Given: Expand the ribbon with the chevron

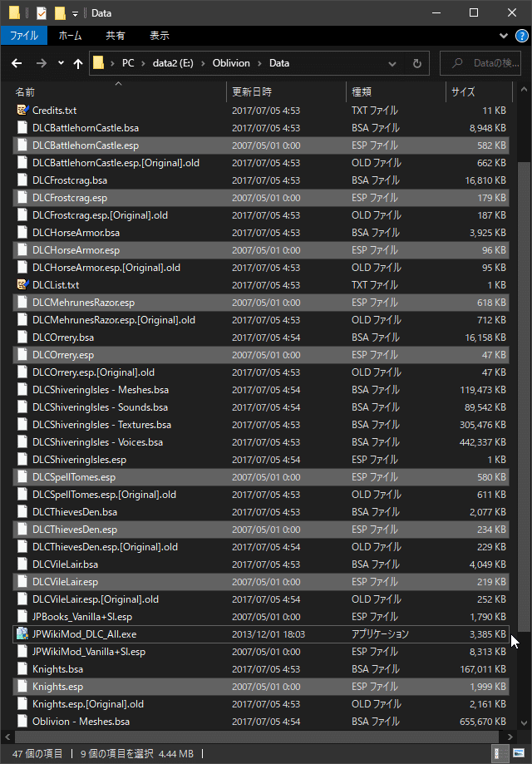Looking at the screenshot, I should click(504, 36).
